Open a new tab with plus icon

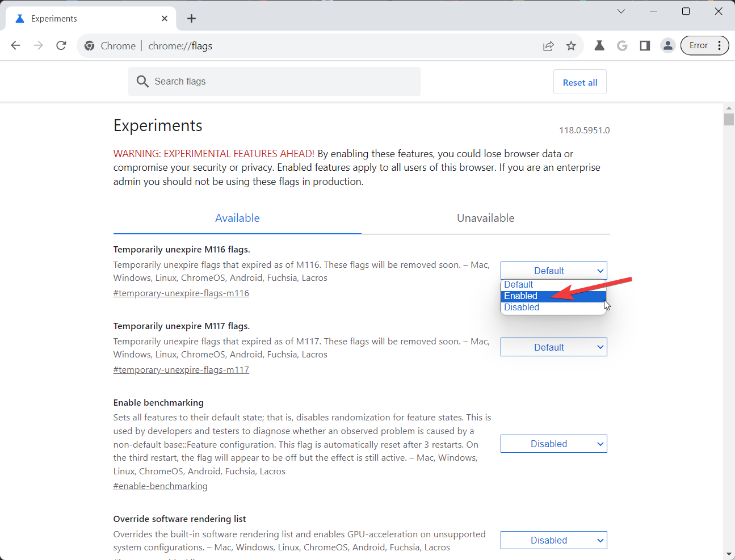[x=192, y=19]
